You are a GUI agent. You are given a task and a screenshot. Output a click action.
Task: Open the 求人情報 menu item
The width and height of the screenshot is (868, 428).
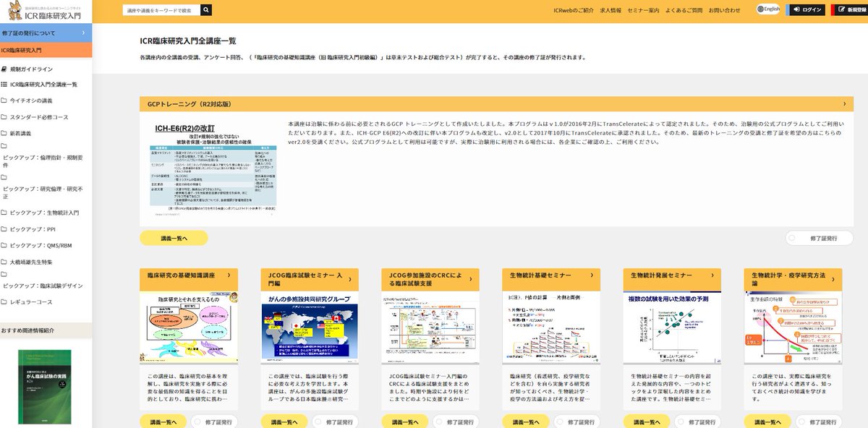(612, 10)
